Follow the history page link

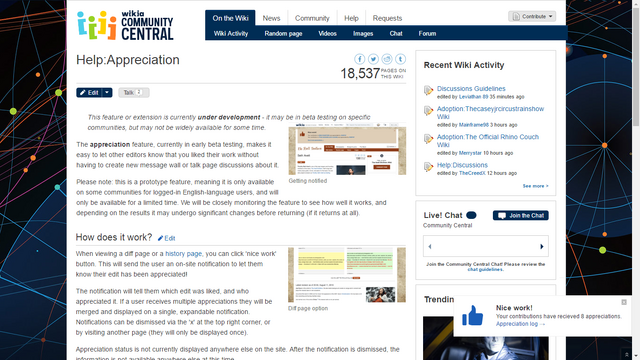183,253
